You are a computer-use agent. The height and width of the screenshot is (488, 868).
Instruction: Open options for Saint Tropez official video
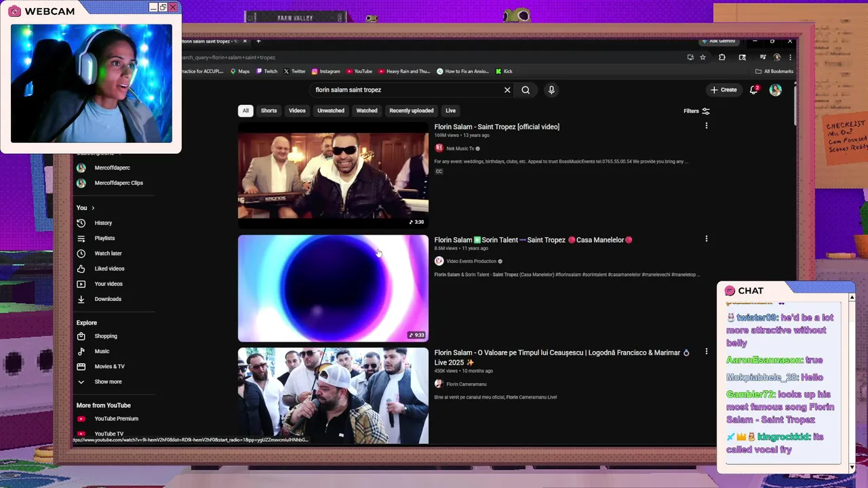(706, 126)
